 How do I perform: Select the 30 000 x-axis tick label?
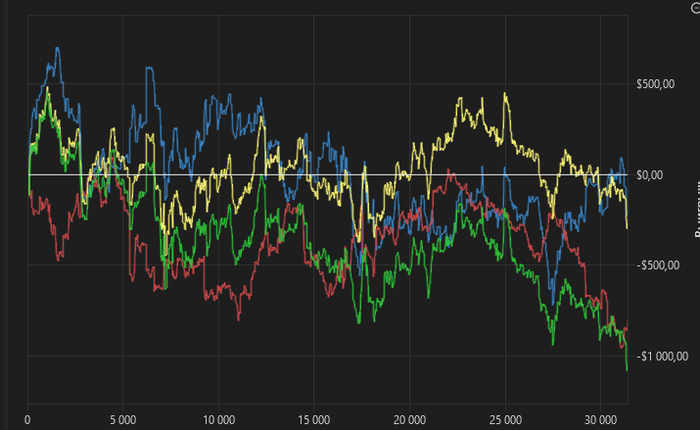click(x=600, y=420)
